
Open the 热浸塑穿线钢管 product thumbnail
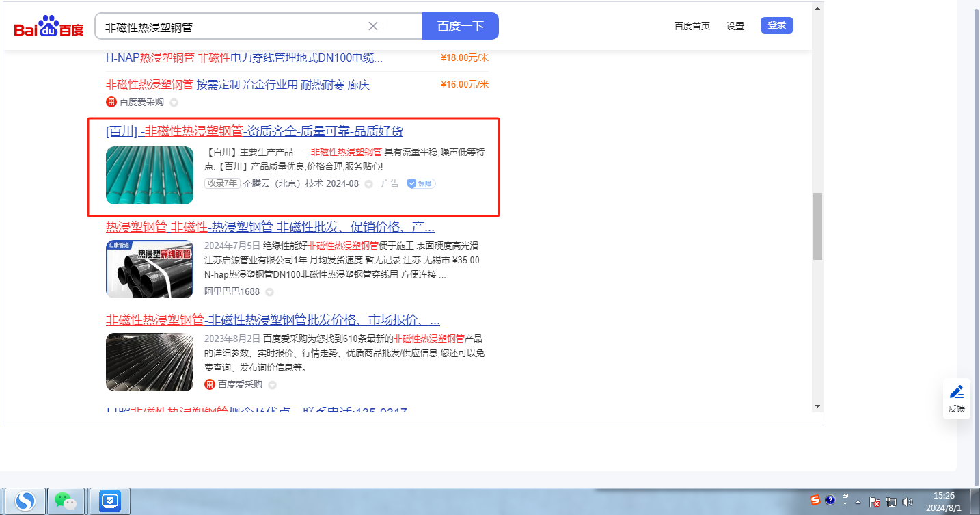tap(150, 269)
